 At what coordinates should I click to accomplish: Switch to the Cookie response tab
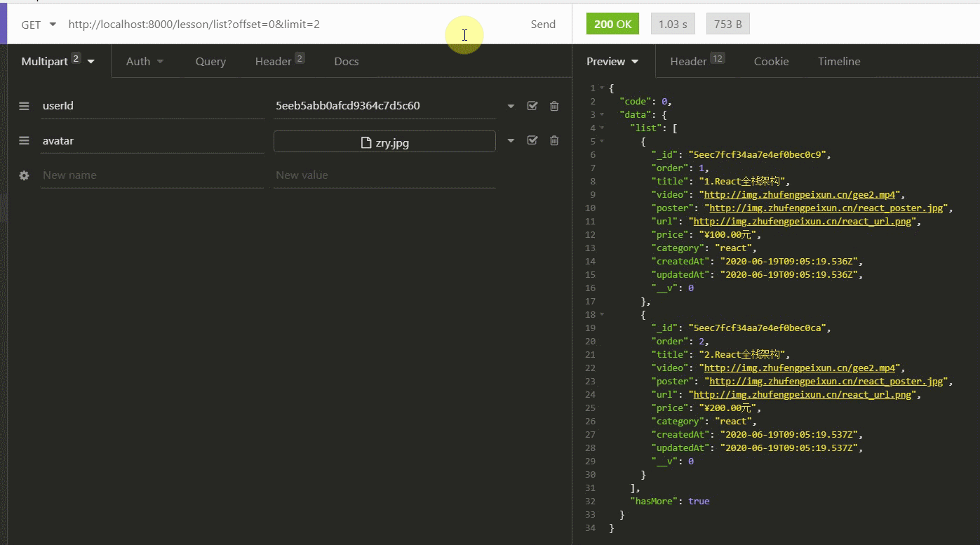(x=771, y=62)
